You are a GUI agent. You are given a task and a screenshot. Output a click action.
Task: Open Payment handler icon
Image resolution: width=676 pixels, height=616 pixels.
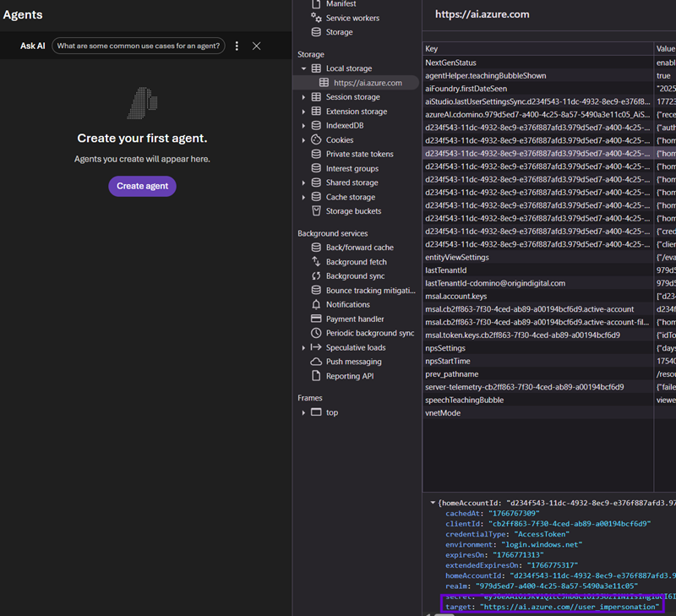coord(316,319)
